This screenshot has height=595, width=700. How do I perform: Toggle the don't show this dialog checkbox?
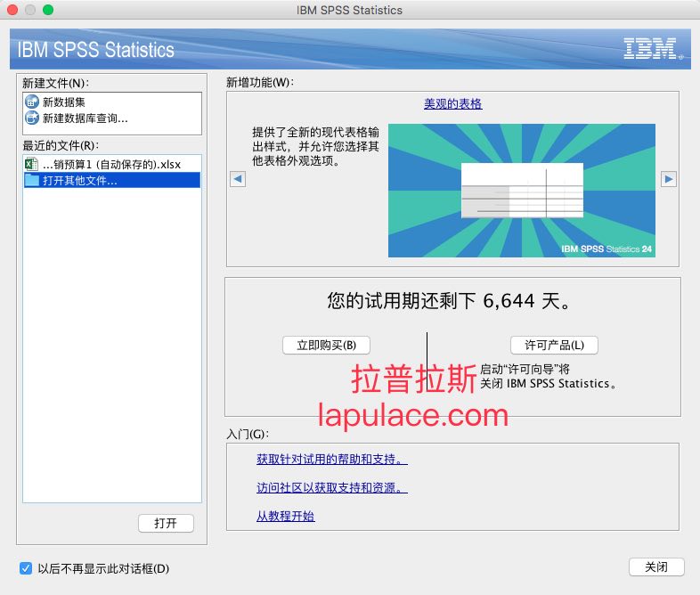[26, 568]
